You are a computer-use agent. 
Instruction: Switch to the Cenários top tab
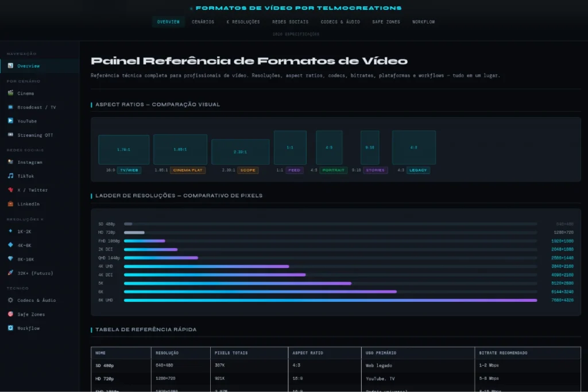(203, 22)
